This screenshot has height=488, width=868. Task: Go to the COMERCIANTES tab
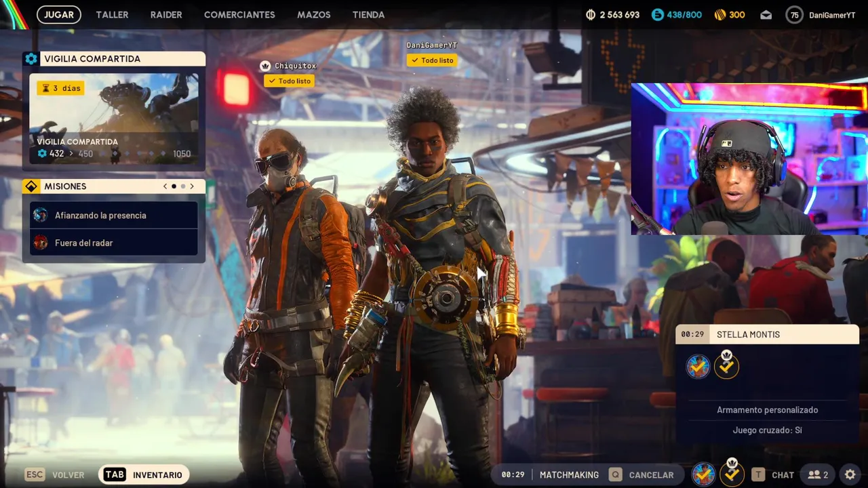239,14
